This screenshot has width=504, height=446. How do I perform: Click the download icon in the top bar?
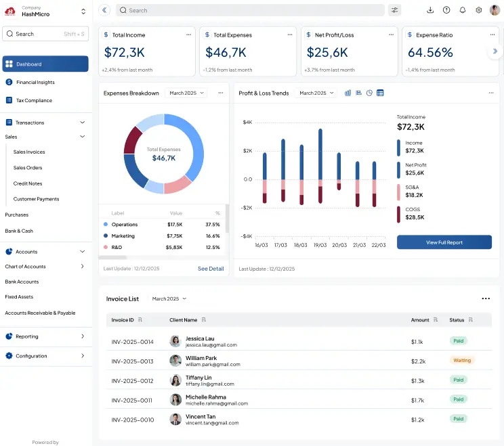tap(430, 10)
